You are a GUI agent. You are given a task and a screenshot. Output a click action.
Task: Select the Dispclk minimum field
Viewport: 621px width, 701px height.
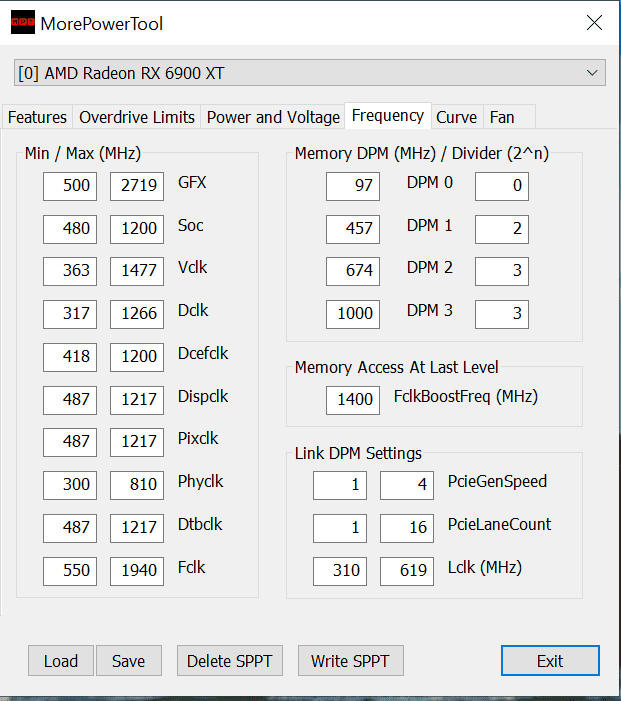tap(70, 400)
